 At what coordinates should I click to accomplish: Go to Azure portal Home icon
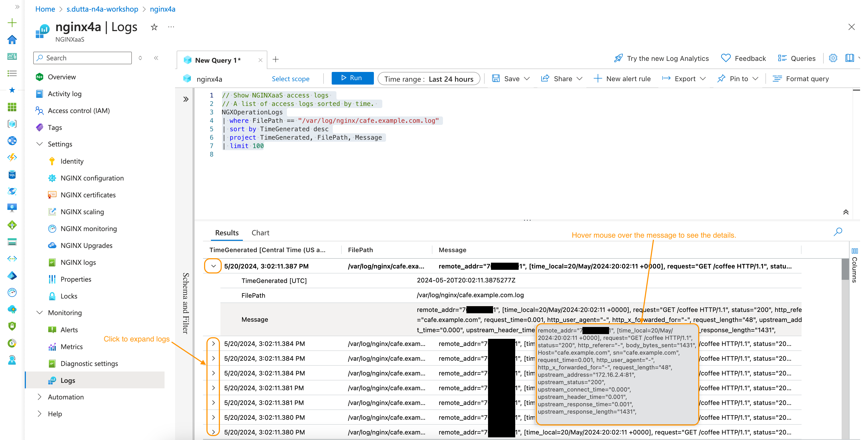pyautogui.click(x=12, y=40)
